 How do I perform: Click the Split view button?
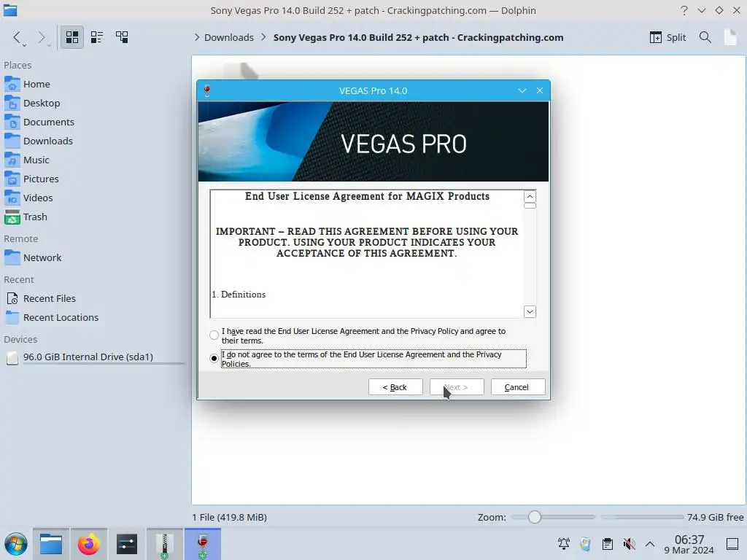click(x=667, y=37)
